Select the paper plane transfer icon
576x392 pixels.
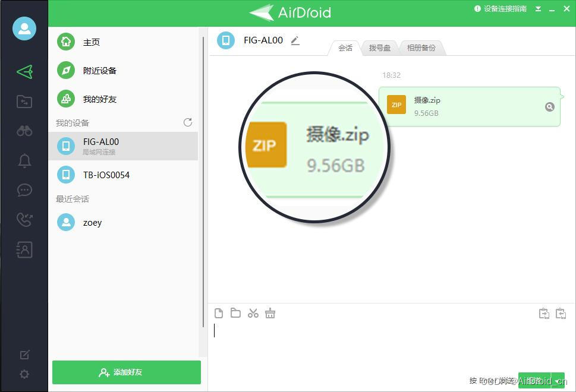click(24, 72)
